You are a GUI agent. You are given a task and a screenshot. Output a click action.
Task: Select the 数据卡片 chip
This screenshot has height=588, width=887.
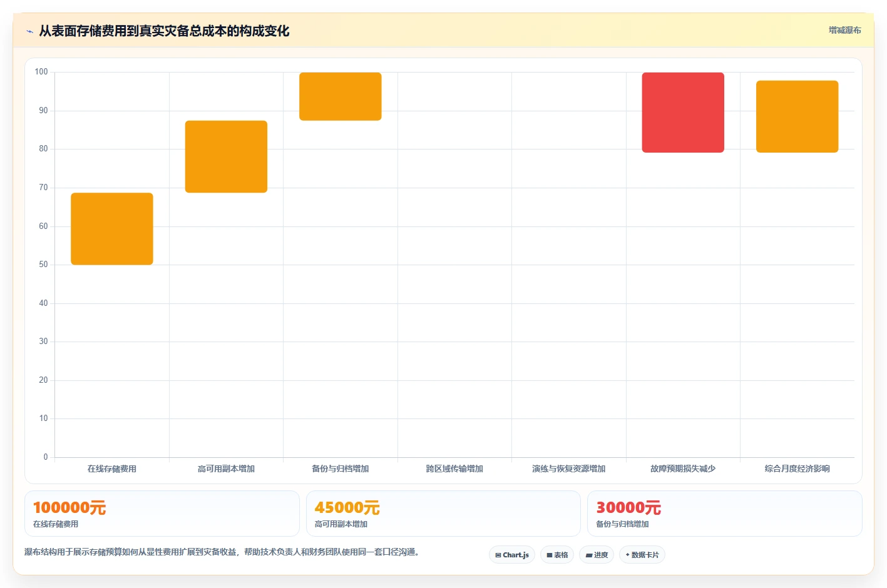[642, 555]
